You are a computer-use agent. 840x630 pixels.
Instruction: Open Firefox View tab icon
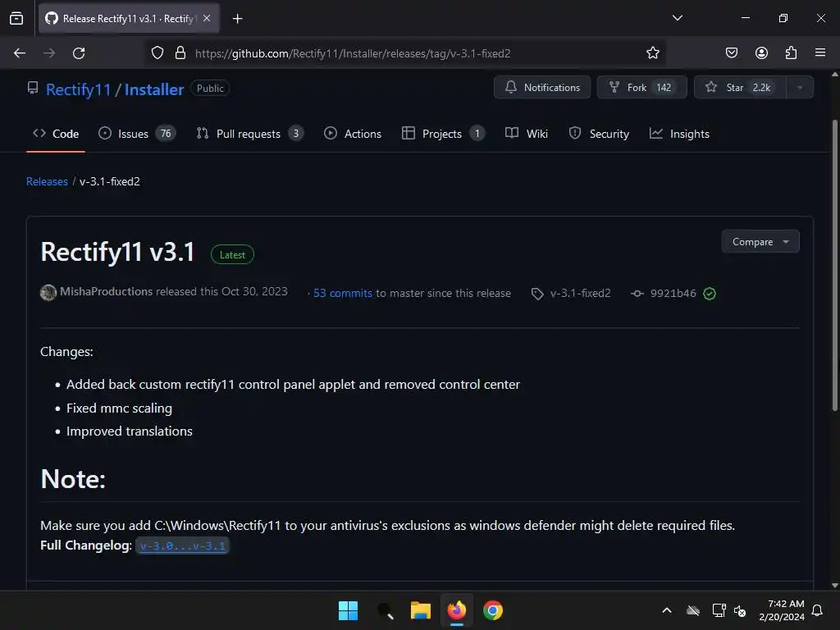point(16,18)
